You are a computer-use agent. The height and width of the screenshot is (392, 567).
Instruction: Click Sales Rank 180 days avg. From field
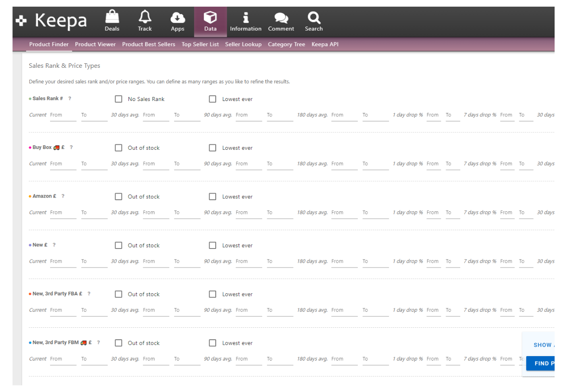coord(344,115)
